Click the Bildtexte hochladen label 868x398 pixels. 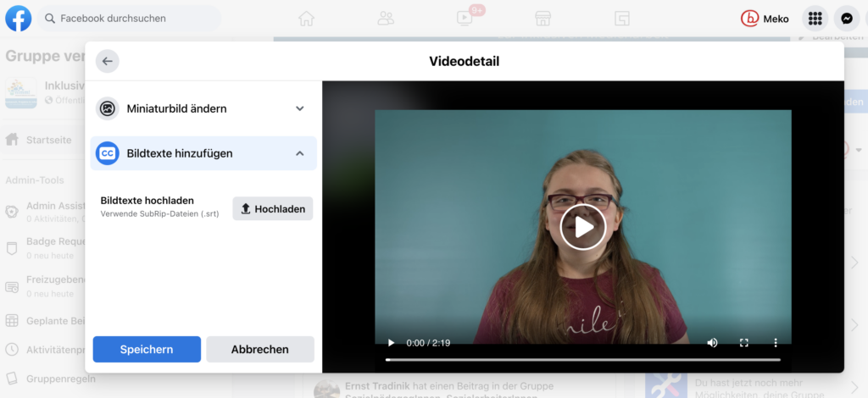[x=147, y=201]
